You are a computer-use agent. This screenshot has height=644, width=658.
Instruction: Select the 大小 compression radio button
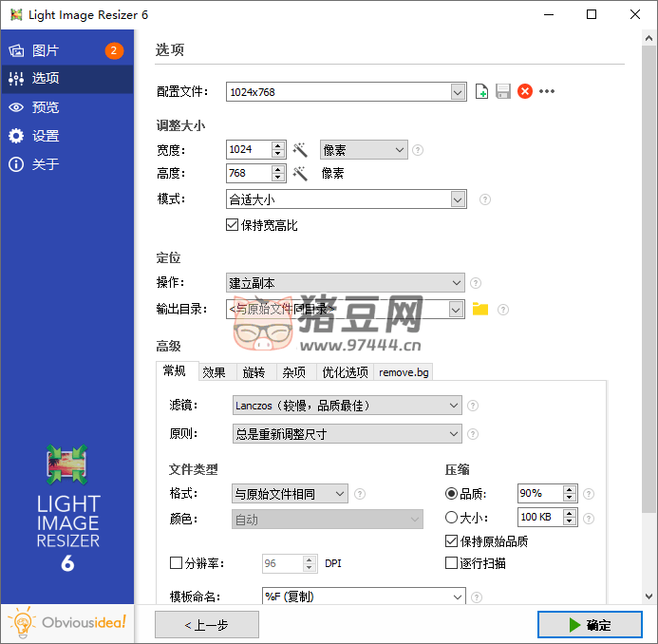pos(451,518)
